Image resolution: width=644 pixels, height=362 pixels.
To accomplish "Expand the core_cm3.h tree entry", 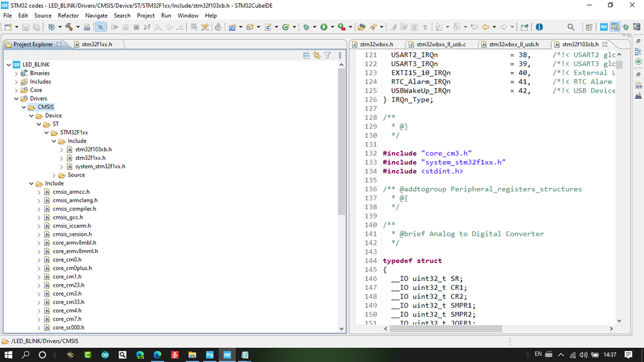I will coord(39,294).
